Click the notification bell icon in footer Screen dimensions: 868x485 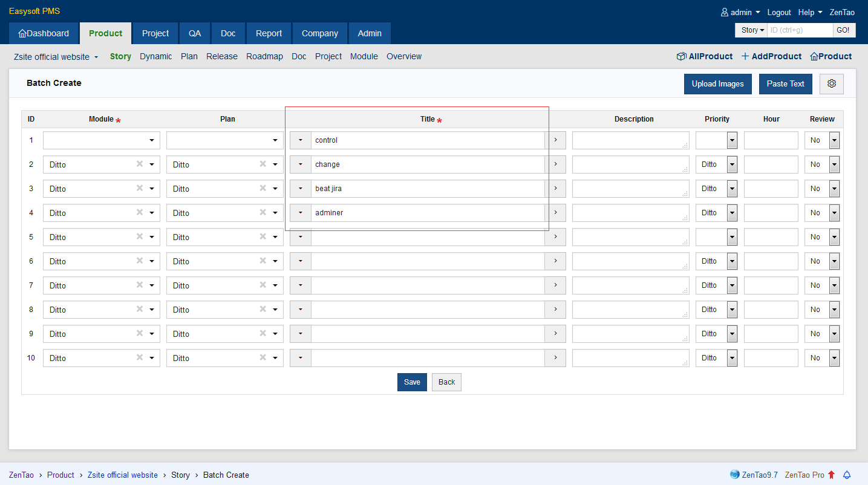[x=847, y=475]
